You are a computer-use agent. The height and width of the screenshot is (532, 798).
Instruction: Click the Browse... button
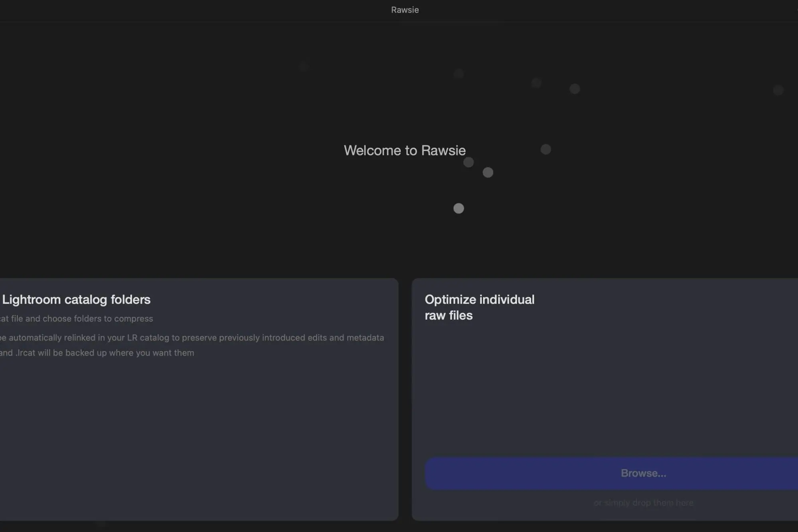coord(643,473)
